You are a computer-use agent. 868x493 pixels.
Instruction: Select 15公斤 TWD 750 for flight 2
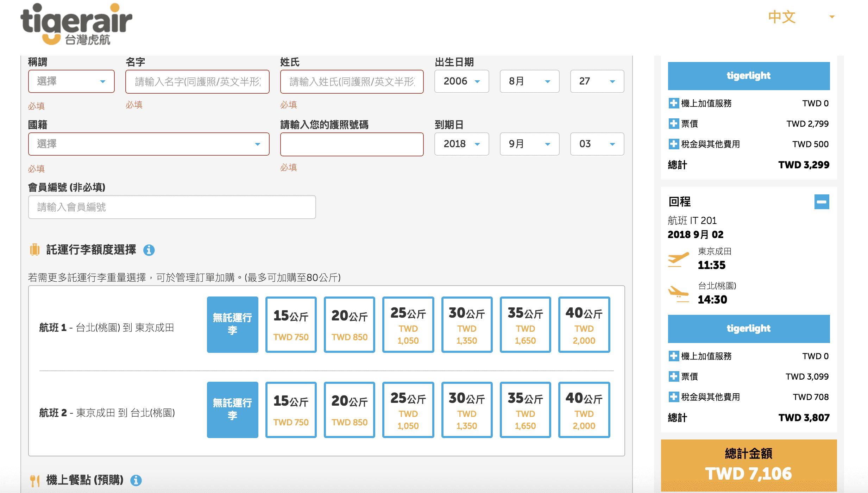coord(291,410)
